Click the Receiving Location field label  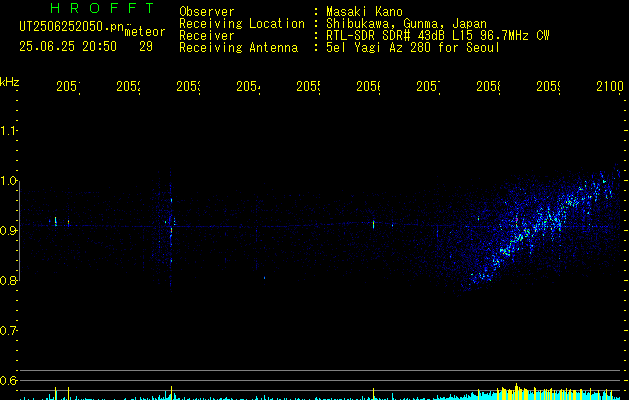point(242,24)
